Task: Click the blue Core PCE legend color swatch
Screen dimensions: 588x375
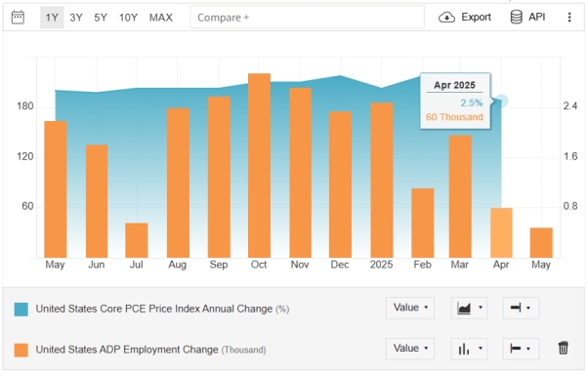Action: coord(21,310)
